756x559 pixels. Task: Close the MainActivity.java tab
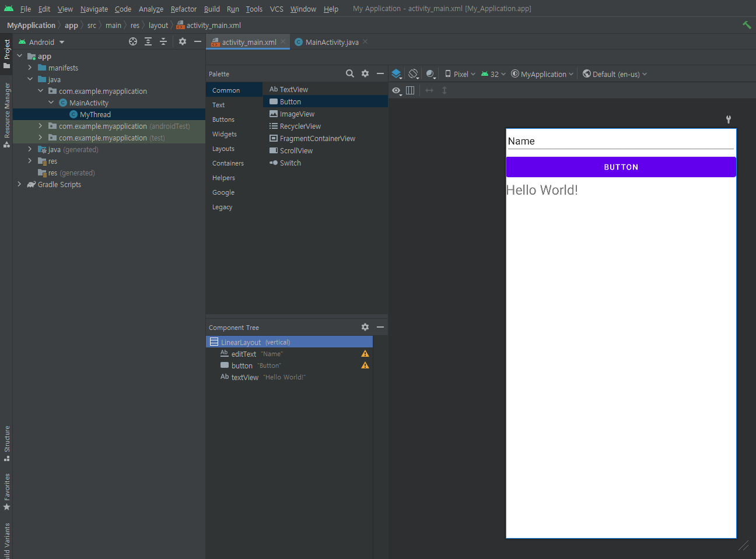(x=365, y=41)
